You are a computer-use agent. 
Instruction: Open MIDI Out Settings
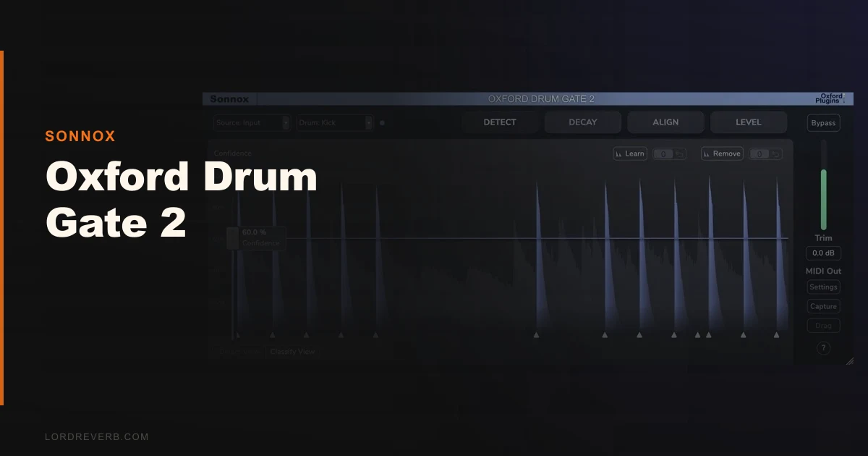pos(823,287)
